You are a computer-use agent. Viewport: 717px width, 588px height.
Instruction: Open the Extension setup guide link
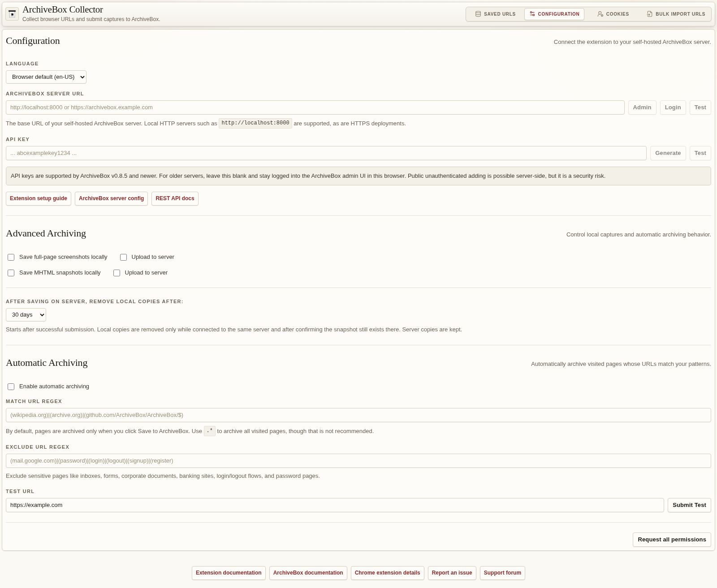[x=39, y=198]
